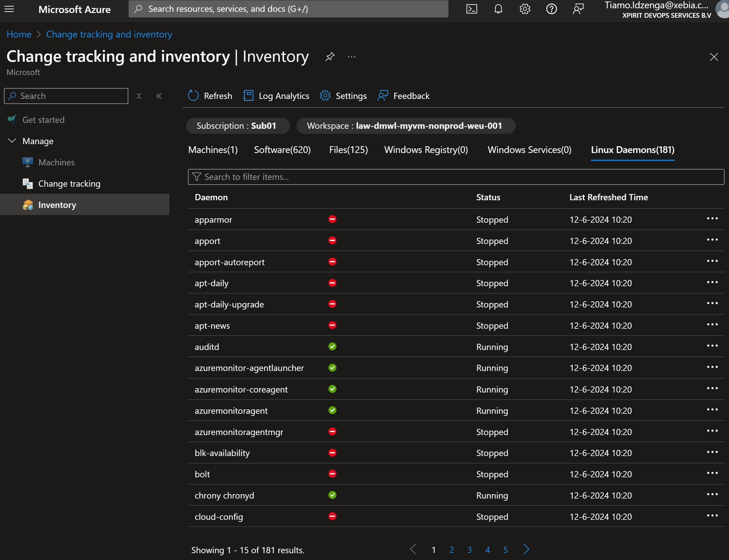This screenshot has height=560, width=729.
Task: Open Settings in the blade toolbar
Action: click(x=343, y=96)
